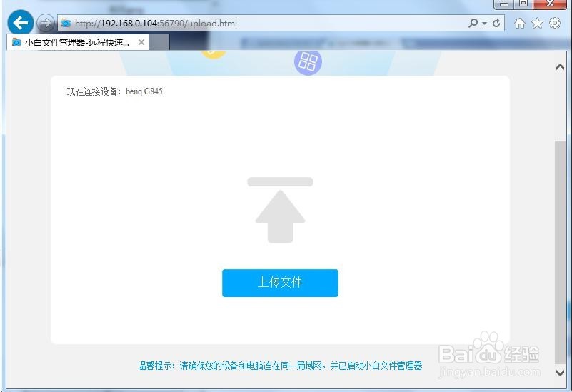Click the yellow circle icon at top
572x392 pixels.
(x=214, y=55)
